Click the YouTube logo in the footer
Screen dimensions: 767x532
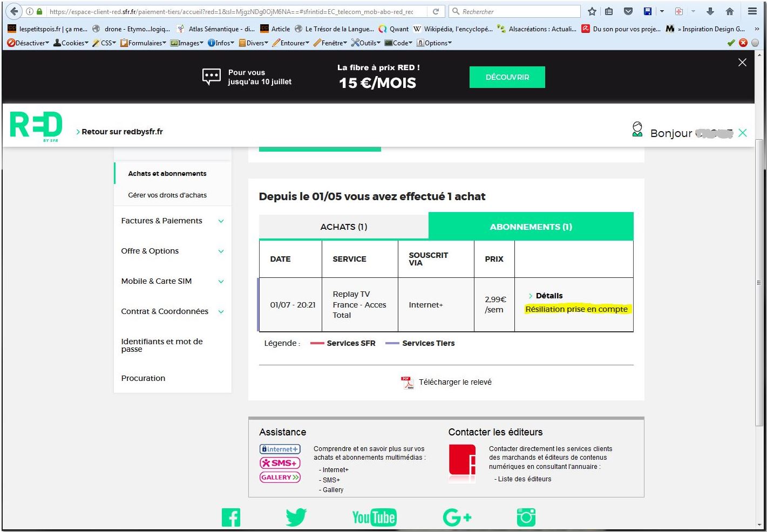[374, 517]
